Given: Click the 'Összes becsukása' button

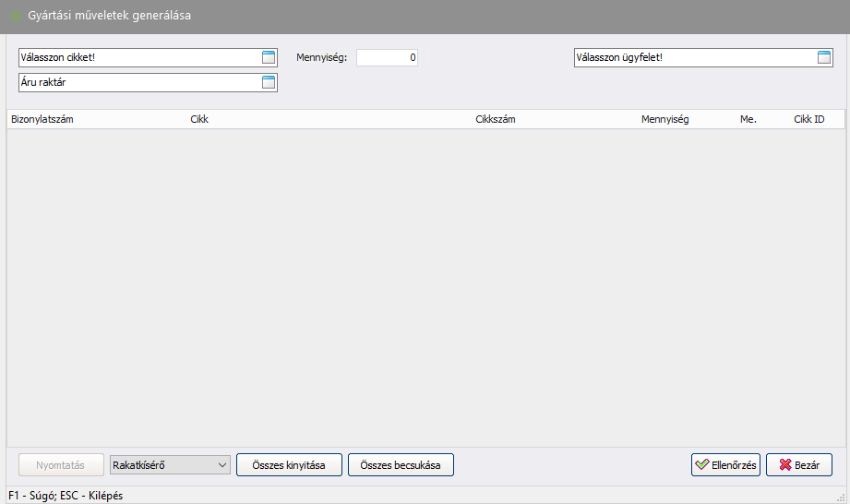Looking at the screenshot, I should [401, 465].
